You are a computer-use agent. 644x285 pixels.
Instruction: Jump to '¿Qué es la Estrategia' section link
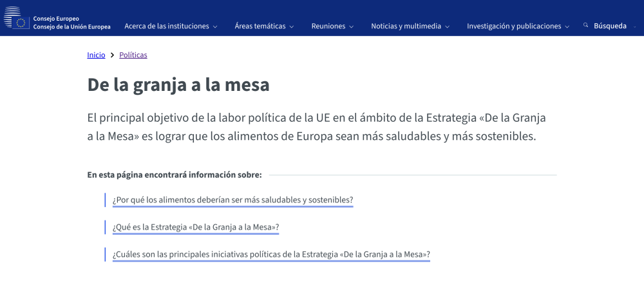pyautogui.click(x=195, y=228)
